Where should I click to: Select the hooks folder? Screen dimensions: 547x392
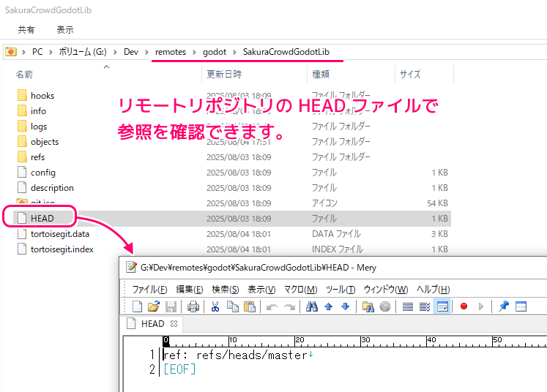42,96
